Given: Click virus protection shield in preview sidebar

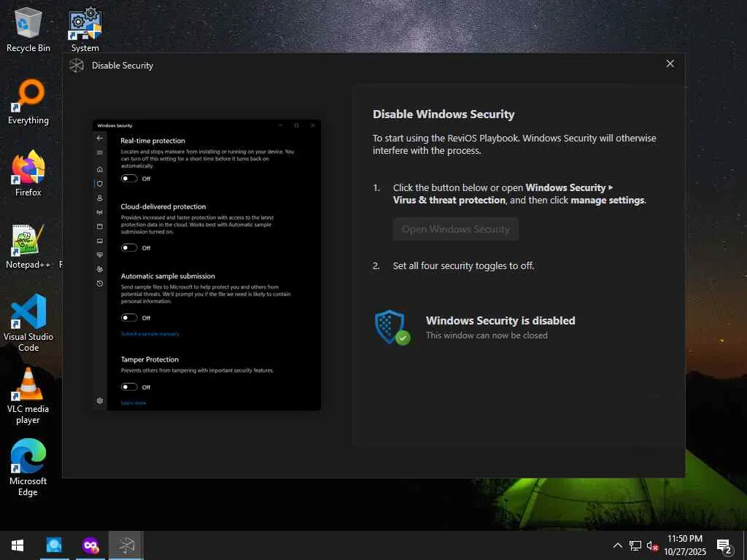Looking at the screenshot, I should pos(99,183).
